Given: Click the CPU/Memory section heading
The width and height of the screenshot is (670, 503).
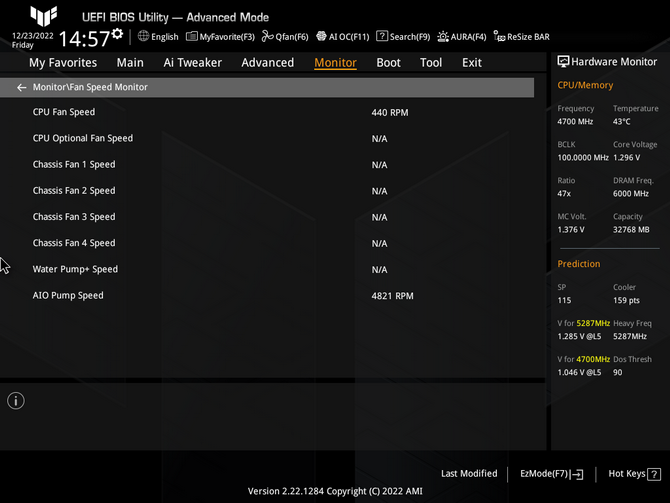Looking at the screenshot, I should 585,85.
